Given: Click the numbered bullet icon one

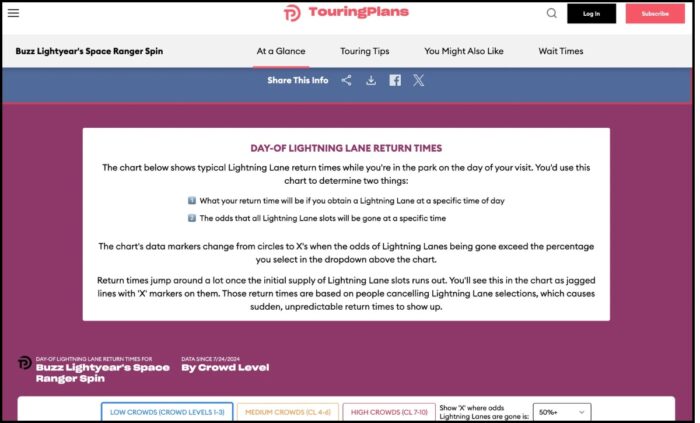Looking at the screenshot, I should pyautogui.click(x=192, y=201).
